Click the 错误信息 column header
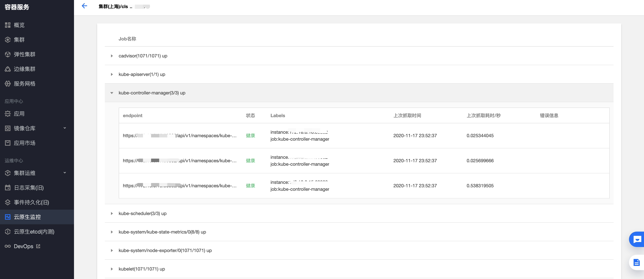 point(549,115)
